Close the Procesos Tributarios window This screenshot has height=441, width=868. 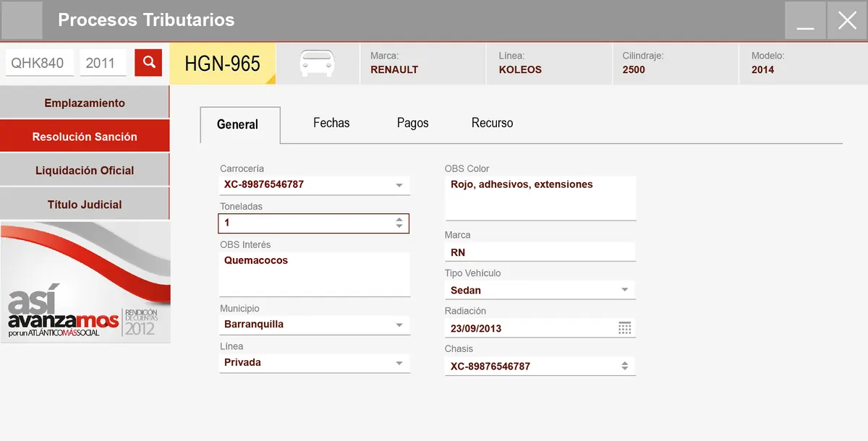847,20
